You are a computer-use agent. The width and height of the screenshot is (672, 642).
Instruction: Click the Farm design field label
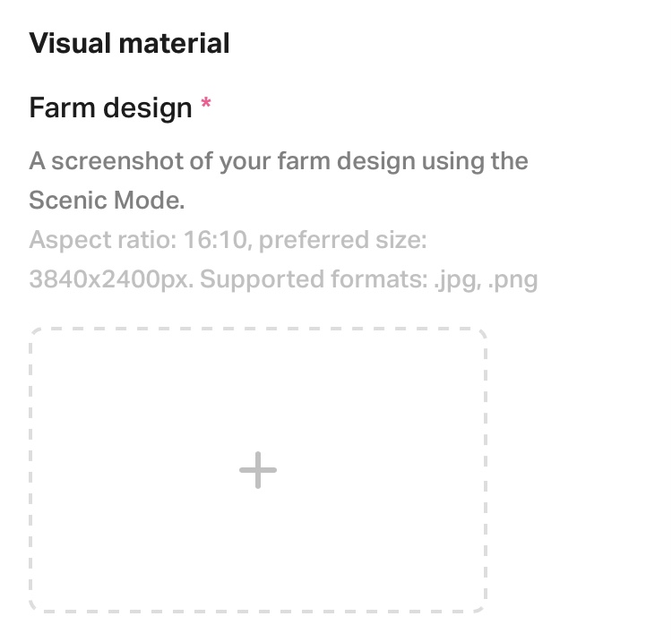(110, 107)
